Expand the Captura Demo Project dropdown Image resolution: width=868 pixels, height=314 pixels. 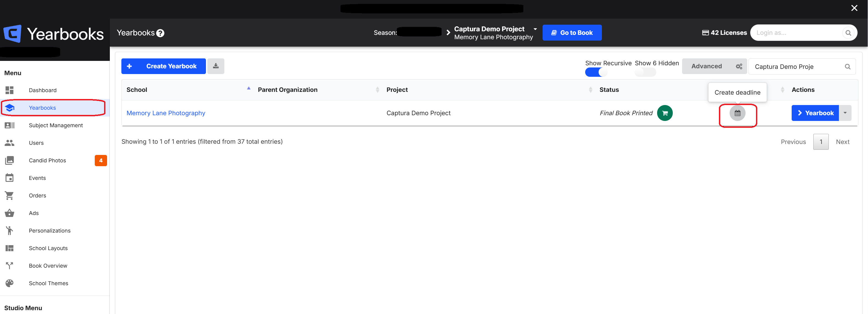(535, 29)
